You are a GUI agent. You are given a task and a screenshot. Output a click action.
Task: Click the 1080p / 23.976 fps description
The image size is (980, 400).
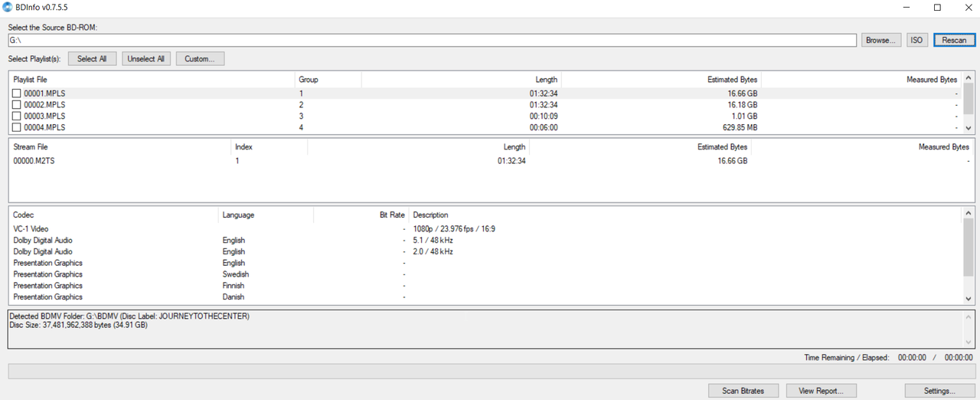pyautogui.click(x=454, y=229)
